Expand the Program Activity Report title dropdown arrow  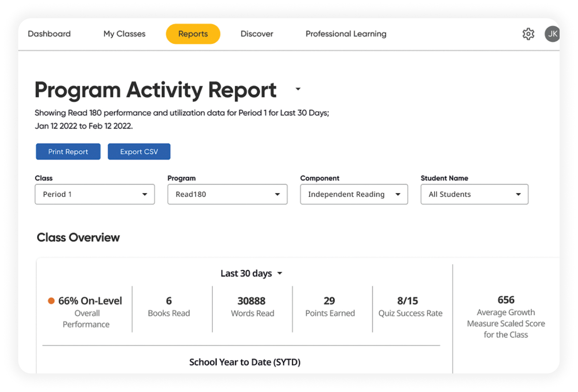[298, 89]
